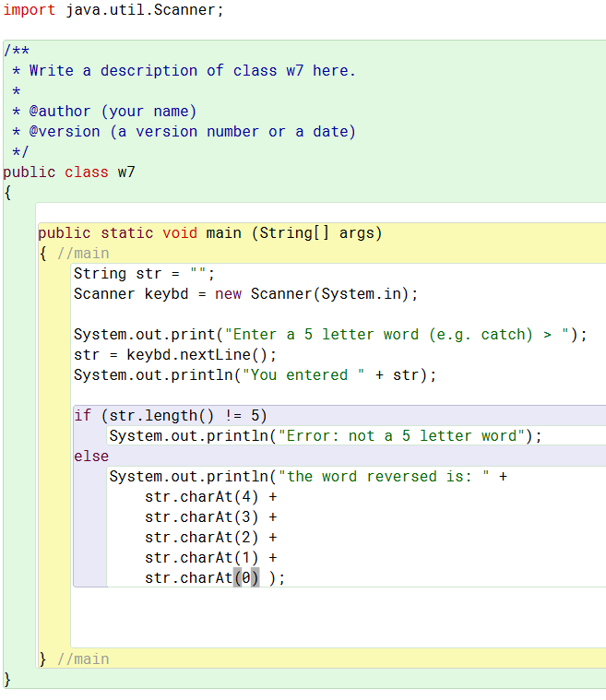Click the /** comment opening line
606x700 pixels.
pos(17,50)
